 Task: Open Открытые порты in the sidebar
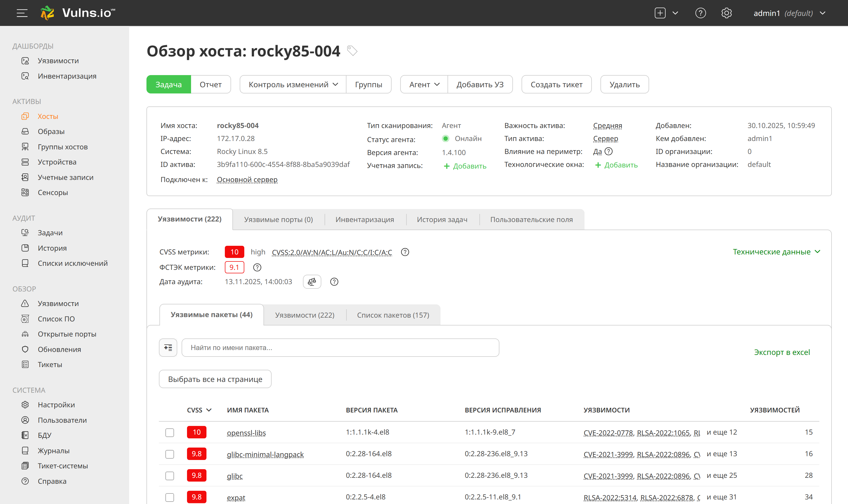pyautogui.click(x=66, y=334)
